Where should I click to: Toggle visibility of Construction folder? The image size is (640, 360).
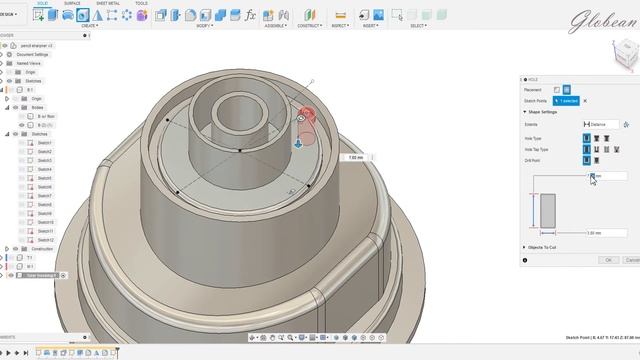pyautogui.click(x=16, y=249)
